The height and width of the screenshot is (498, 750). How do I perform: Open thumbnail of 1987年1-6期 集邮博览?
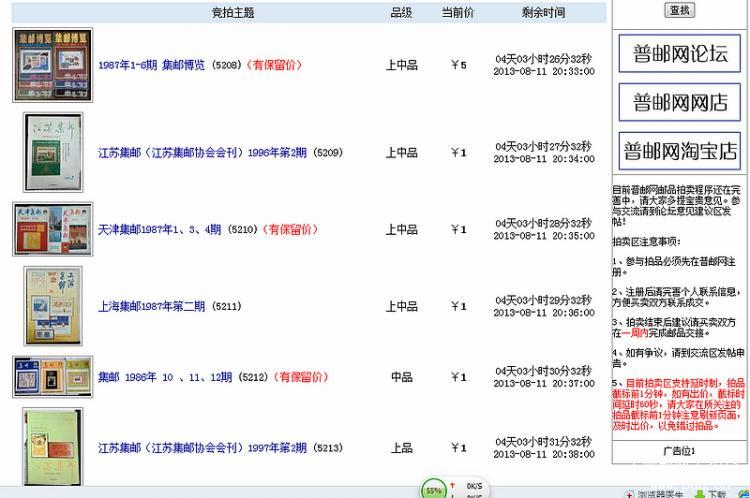pyautogui.click(x=52, y=65)
